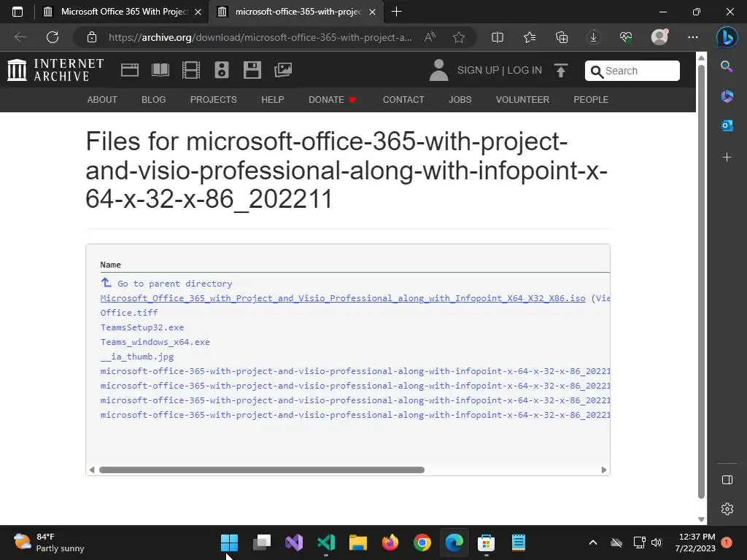Viewport: 747px width, 560px height.
Task: Open the Web archive icon
Action: [x=130, y=70]
